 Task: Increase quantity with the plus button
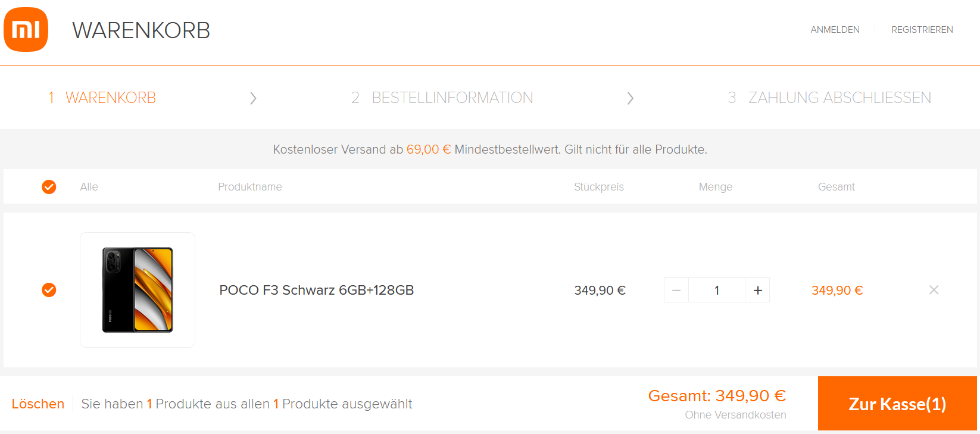[x=757, y=290]
